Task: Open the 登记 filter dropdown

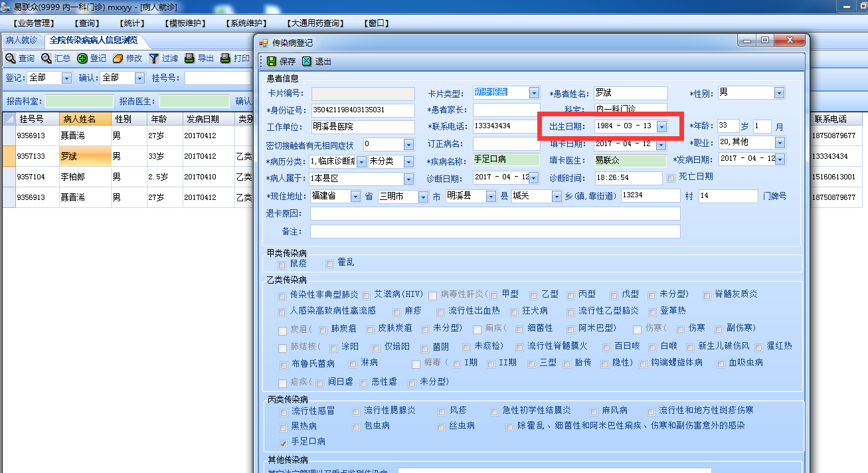Action: point(66,78)
